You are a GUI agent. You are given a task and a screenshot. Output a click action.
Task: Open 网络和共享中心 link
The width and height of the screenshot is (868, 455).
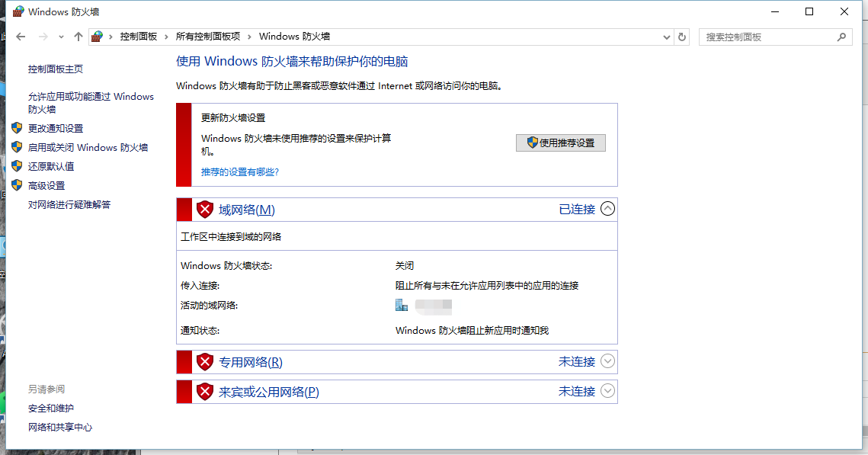click(x=60, y=428)
